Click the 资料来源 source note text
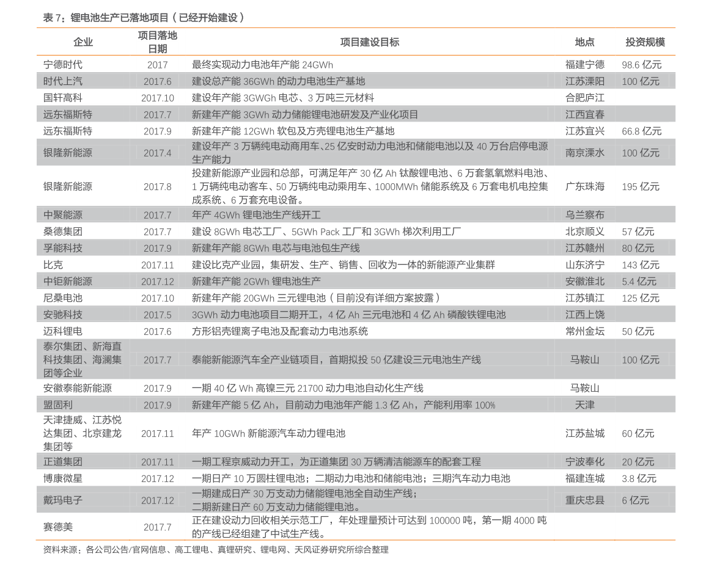Viewport: 728px width, 567px height. coord(215,550)
